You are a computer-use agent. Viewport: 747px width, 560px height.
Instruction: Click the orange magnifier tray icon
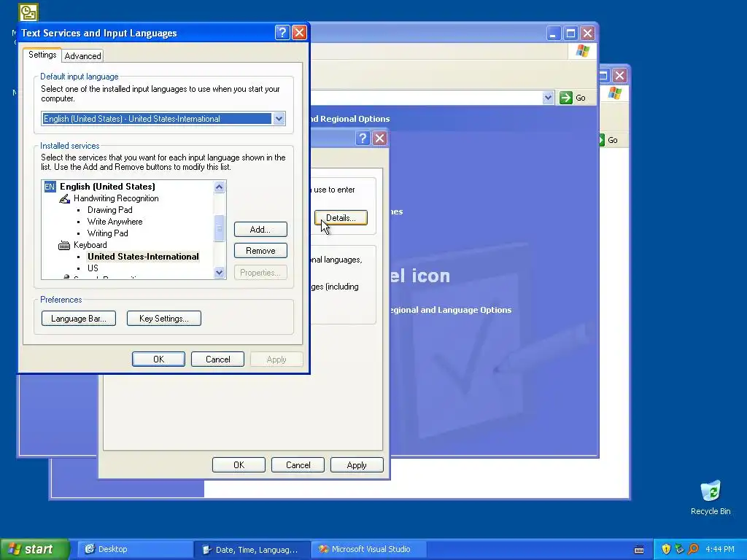click(693, 549)
